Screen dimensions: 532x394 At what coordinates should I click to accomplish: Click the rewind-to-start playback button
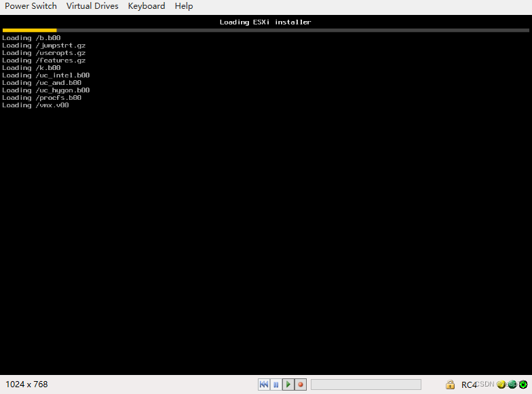pos(263,384)
